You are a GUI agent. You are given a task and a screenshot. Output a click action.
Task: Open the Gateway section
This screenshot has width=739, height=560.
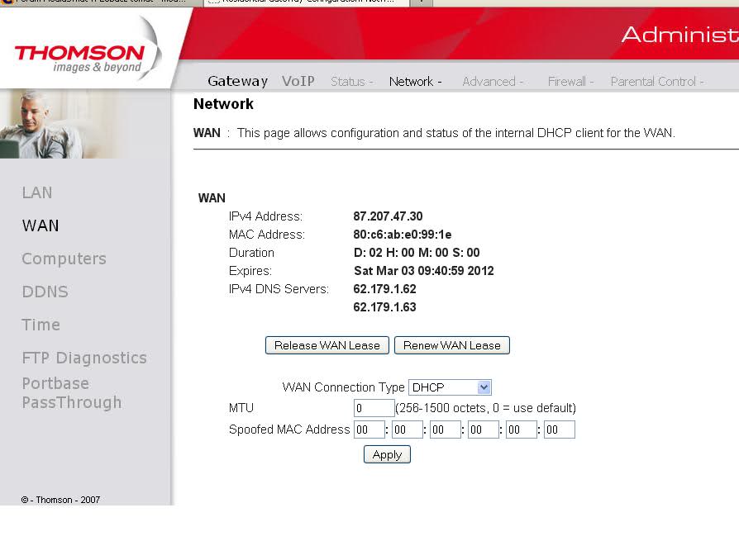237,81
